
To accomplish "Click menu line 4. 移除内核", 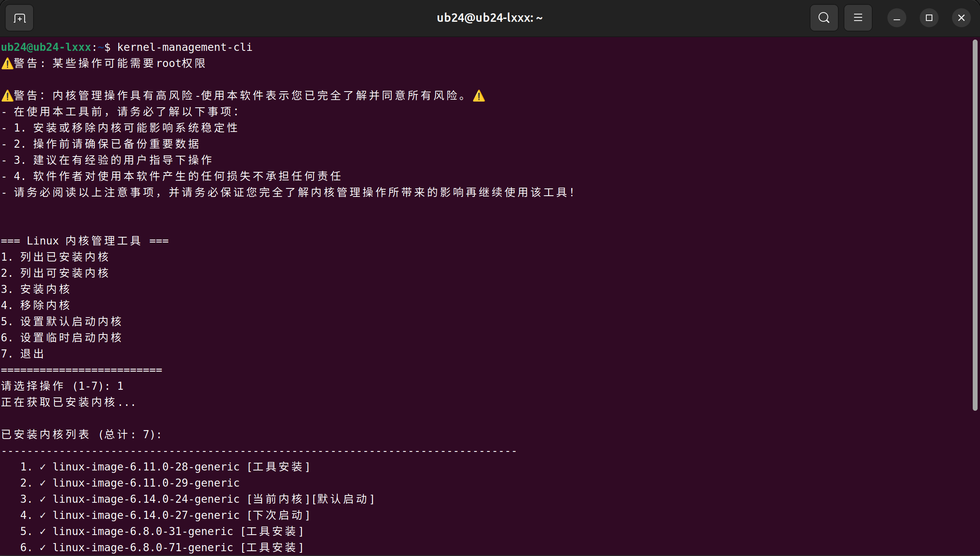I will click(x=36, y=305).
